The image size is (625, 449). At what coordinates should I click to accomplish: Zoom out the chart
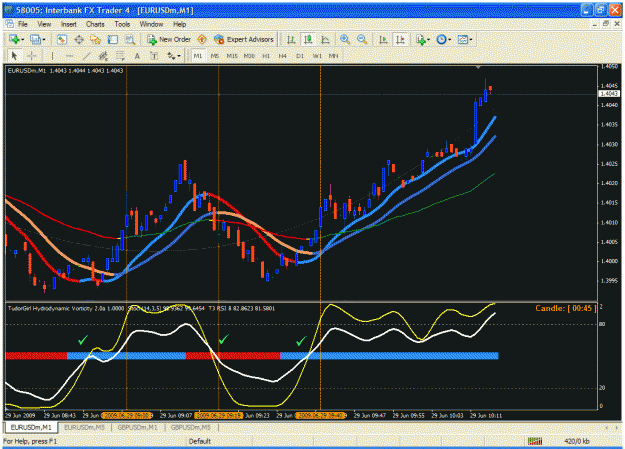pos(362,39)
